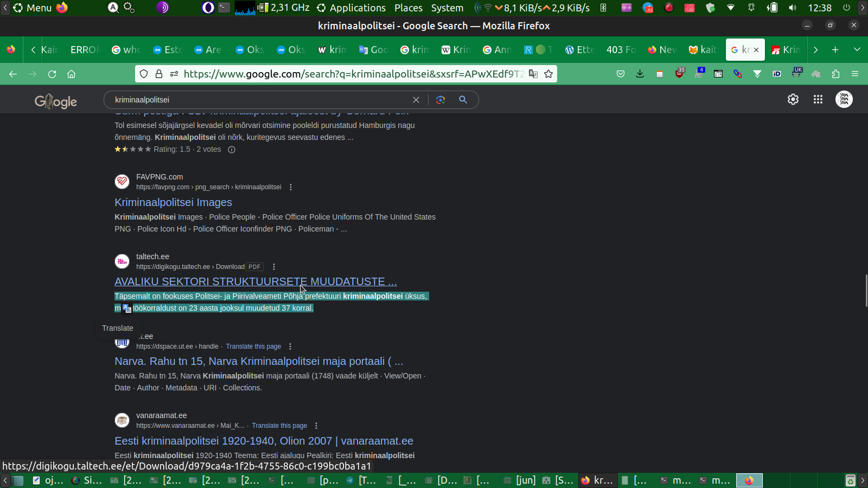868x488 pixels.
Task: Submit search with the magnifier button
Action: click(463, 100)
